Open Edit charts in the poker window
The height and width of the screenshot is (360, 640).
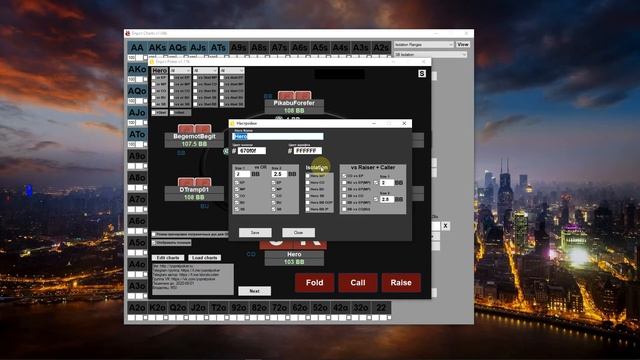[x=168, y=258]
